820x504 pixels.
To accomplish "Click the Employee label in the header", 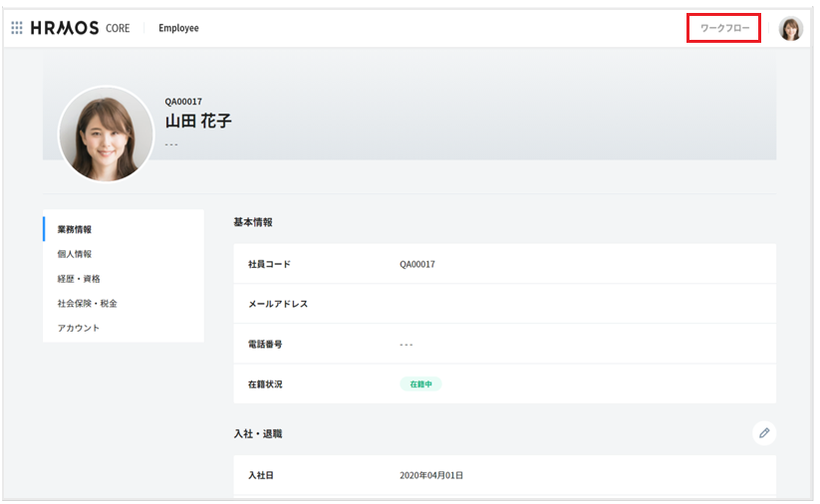I will 178,28.
